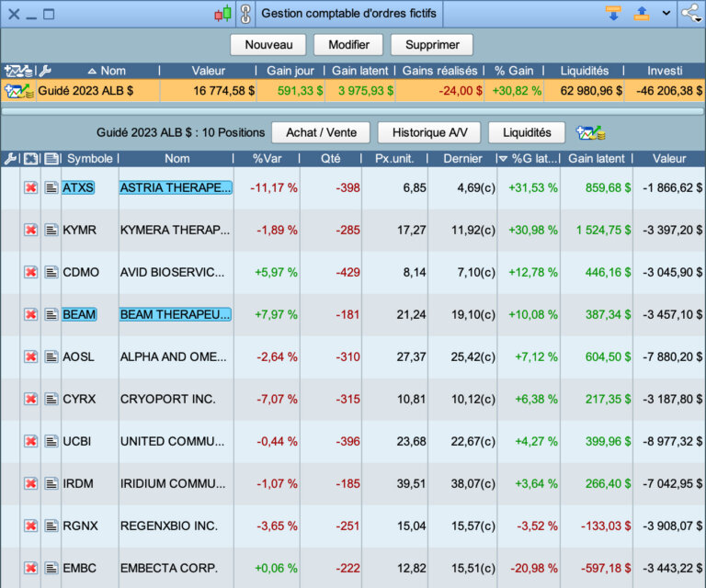This screenshot has width=706, height=588.
Task: Click the Supprimer button
Action: [432, 45]
